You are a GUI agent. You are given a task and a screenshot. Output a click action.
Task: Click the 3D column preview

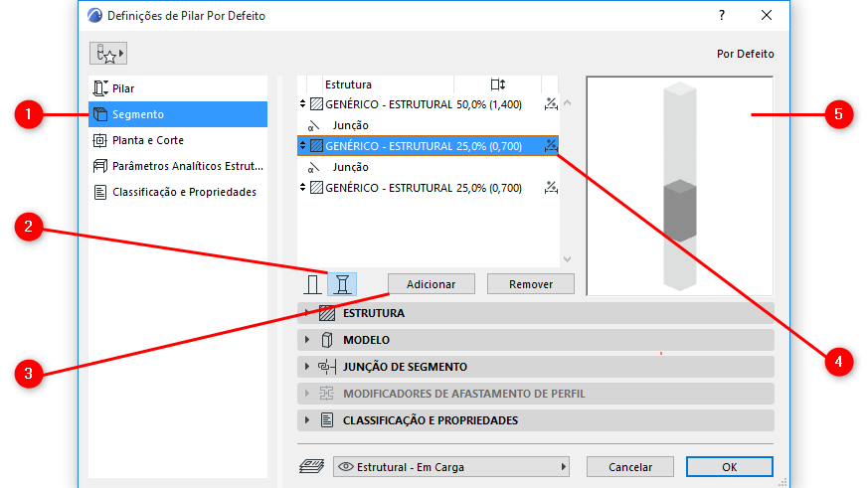coord(680,186)
